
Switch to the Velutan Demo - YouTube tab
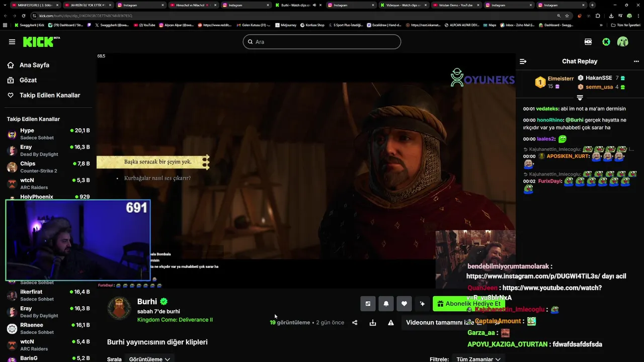point(455,5)
